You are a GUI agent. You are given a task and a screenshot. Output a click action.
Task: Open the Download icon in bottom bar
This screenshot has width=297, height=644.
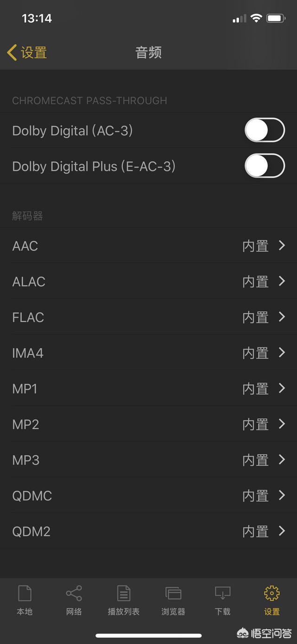223,594
